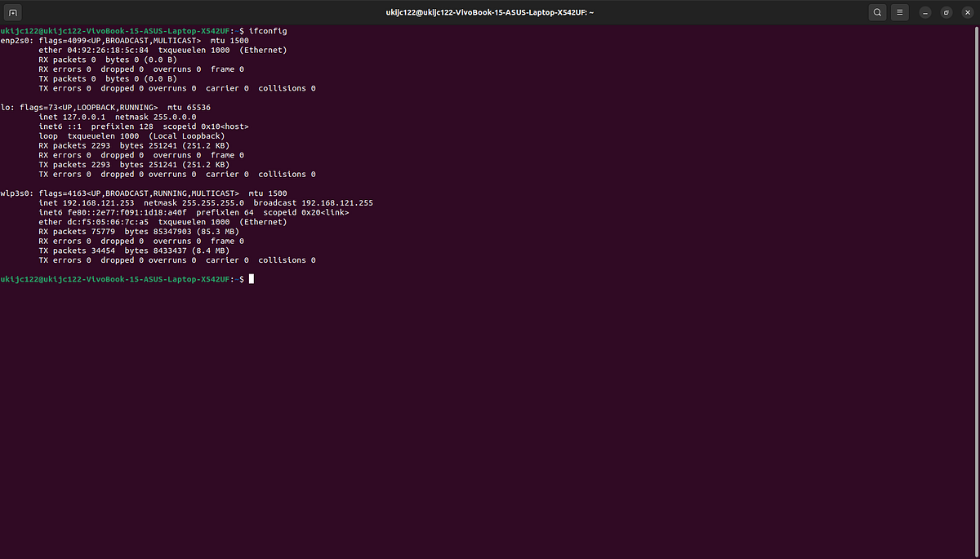This screenshot has width=980, height=559.
Task: Click the blinking terminal cursor
Action: 252,279
